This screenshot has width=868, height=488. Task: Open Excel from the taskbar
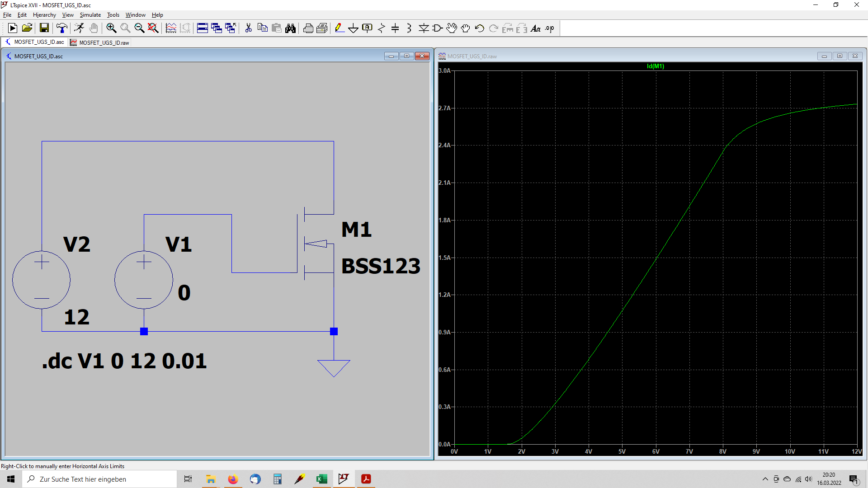[321, 479]
